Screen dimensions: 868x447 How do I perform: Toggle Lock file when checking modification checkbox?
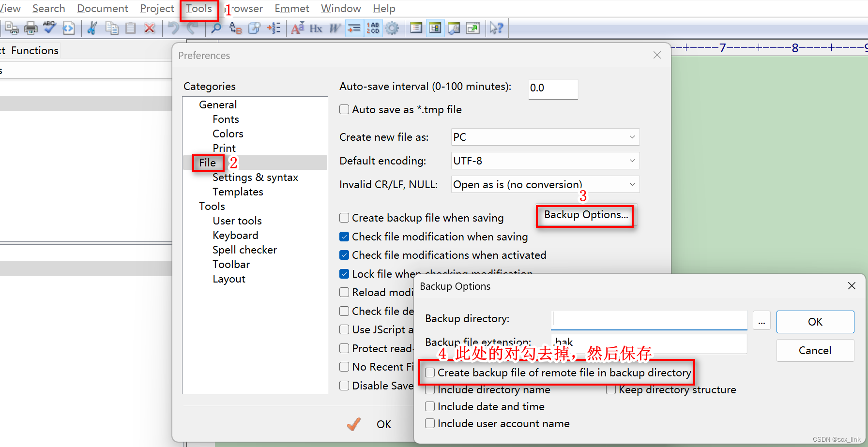344,274
